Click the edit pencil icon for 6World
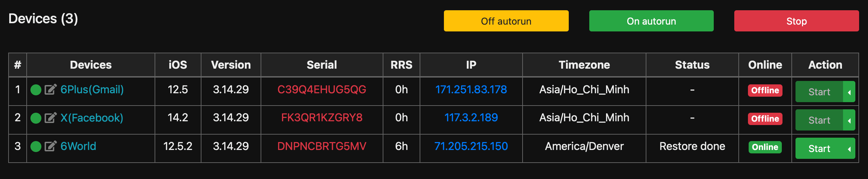 50,146
